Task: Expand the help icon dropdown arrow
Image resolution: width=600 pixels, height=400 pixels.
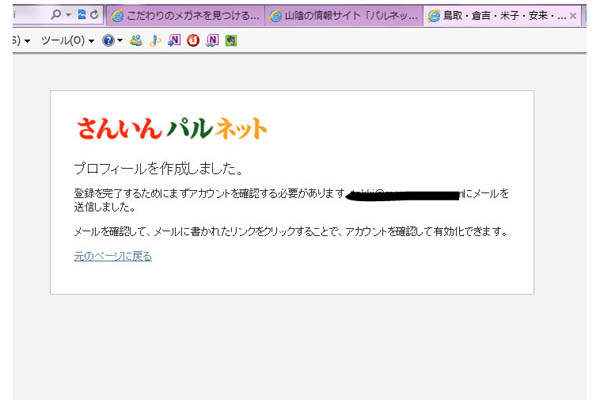Action: coord(120,40)
